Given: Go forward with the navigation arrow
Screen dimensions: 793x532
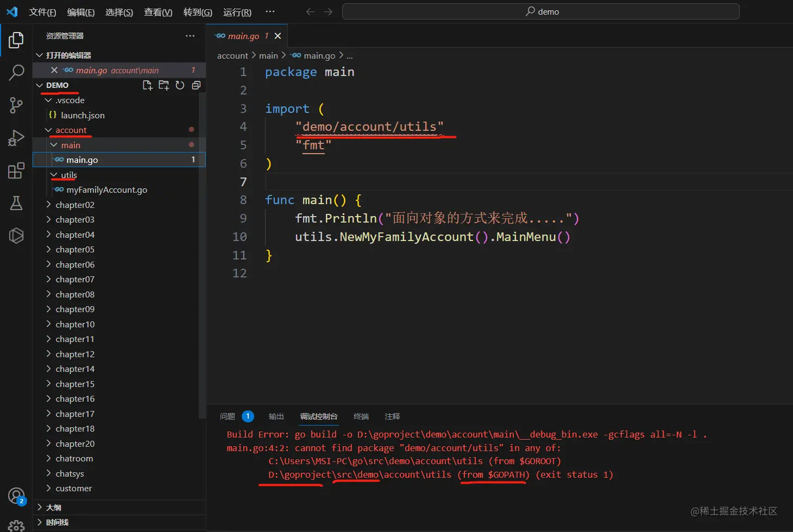Looking at the screenshot, I should (328, 11).
